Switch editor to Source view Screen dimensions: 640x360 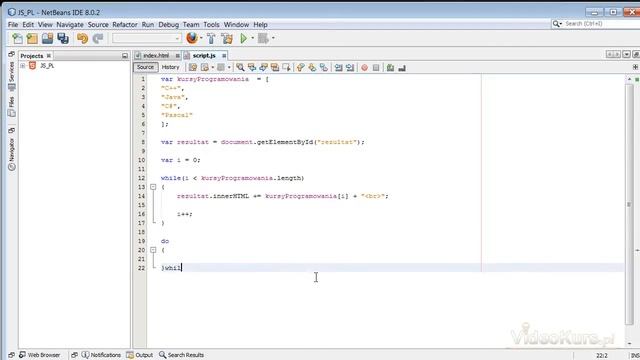[145, 67]
